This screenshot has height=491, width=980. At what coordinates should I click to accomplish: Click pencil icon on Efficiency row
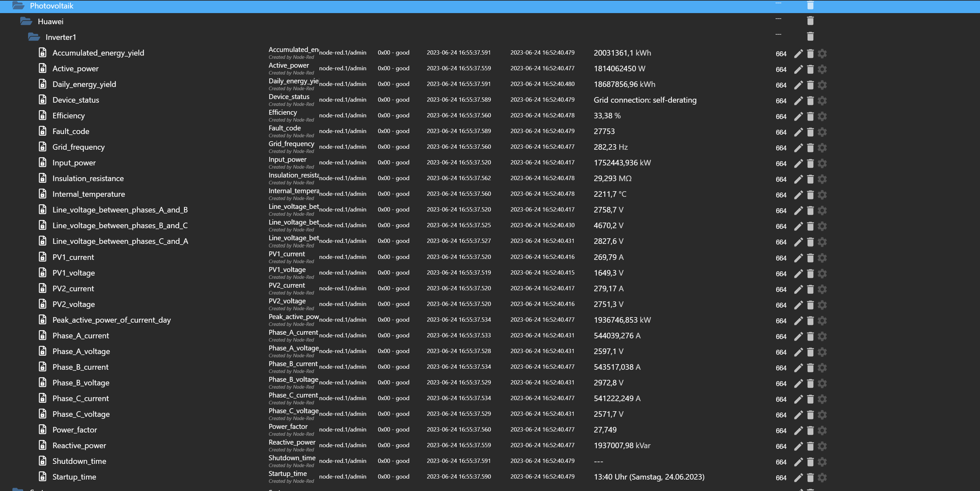[x=798, y=116]
